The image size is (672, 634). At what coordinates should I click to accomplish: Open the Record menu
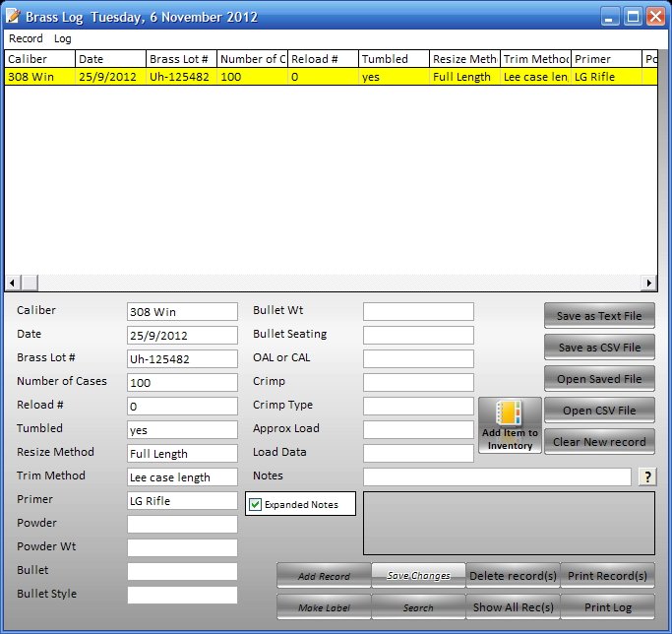point(26,38)
